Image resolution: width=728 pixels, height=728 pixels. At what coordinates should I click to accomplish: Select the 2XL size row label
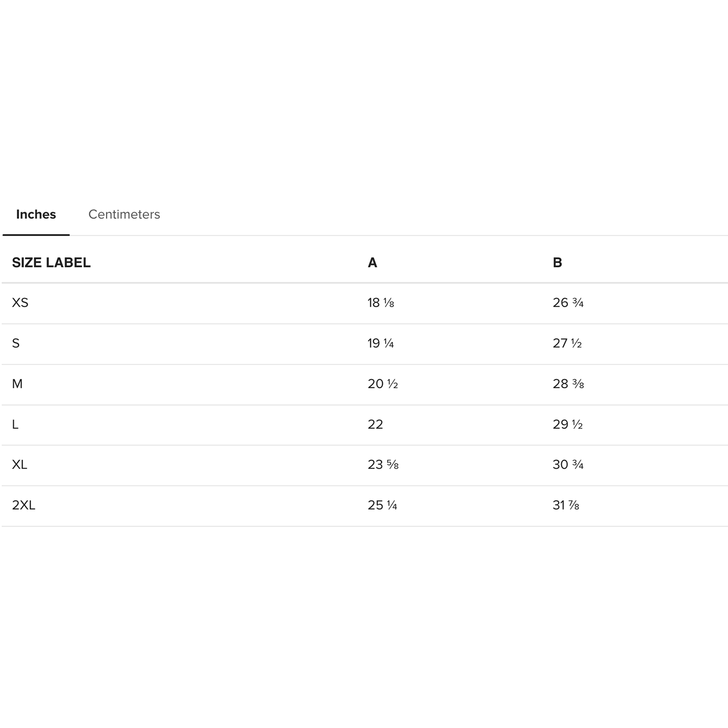[x=24, y=505]
